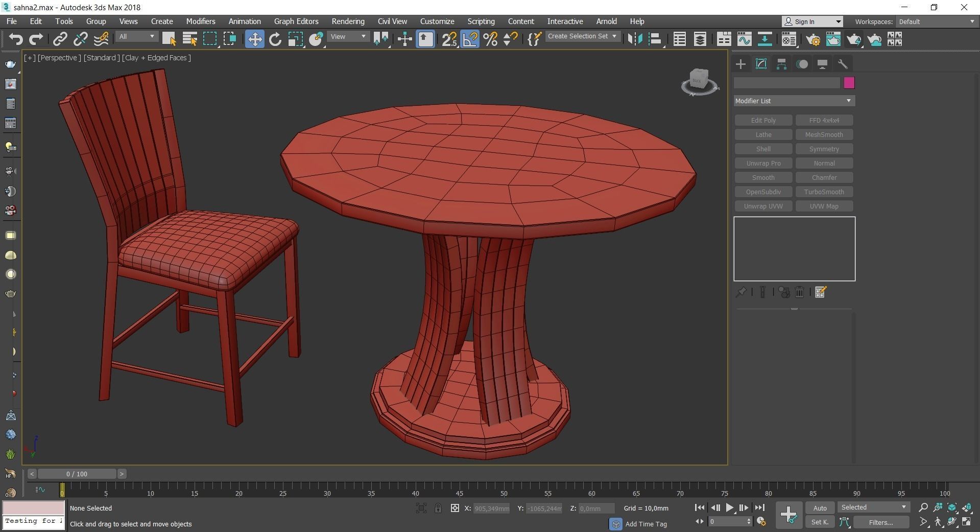This screenshot has height=532, width=980.
Task: Toggle Spinner Snap
Action: point(510,39)
